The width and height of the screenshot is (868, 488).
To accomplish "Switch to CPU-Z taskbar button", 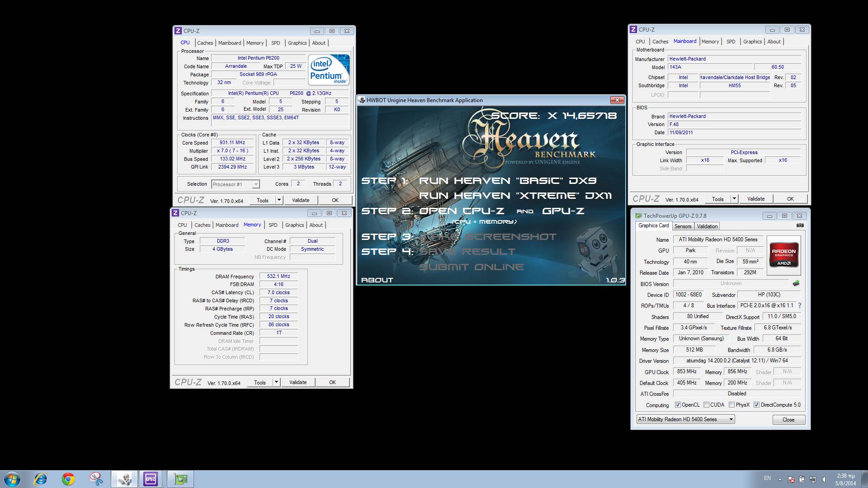I will [x=151, y=479].
